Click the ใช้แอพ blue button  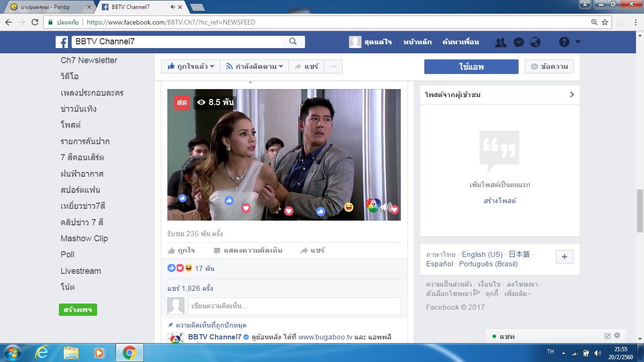click(x=471, y=66)
